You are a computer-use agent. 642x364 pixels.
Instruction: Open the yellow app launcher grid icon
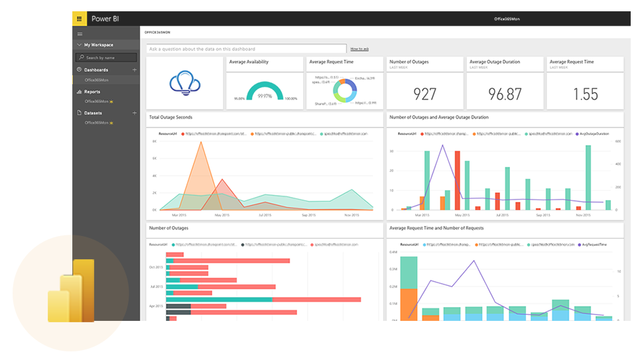click(x=80, y=19)
